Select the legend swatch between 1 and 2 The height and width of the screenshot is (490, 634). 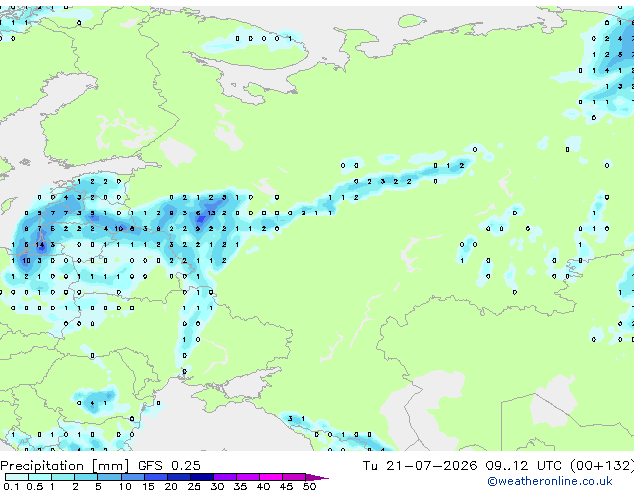pyautogui.click(x=63, y=477)
